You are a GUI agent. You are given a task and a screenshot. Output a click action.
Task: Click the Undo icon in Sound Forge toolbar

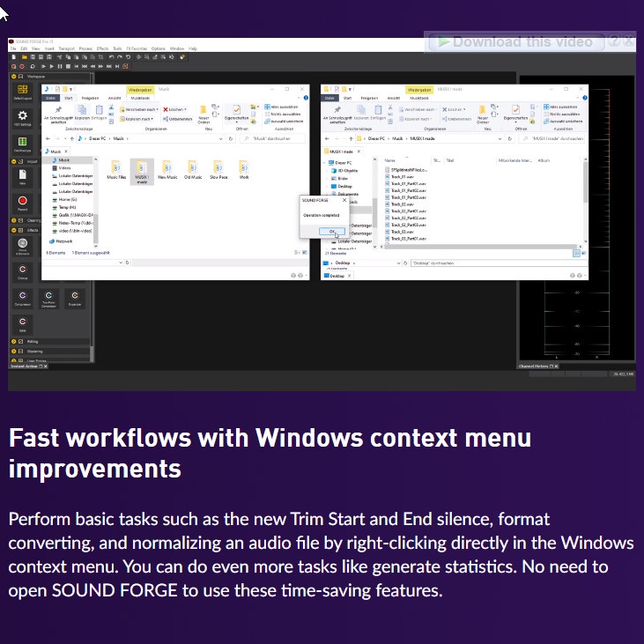[111, 57]
